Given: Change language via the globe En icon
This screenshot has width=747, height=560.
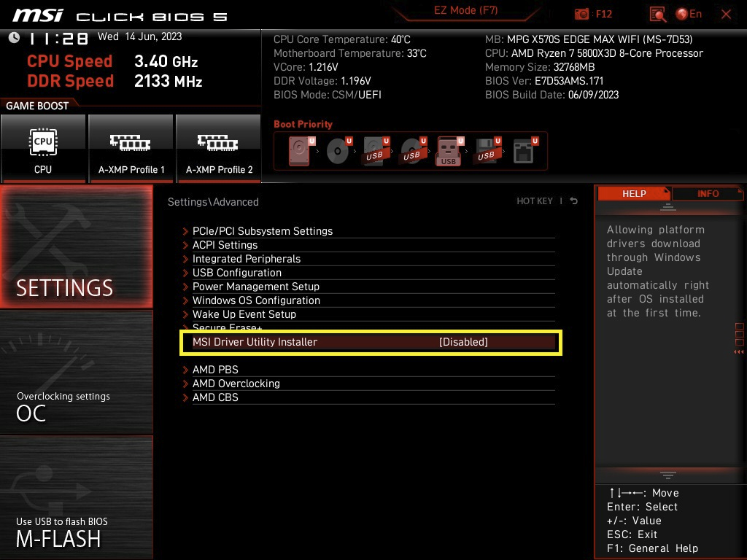Looking at the screenshot, I should pos(689,14).
